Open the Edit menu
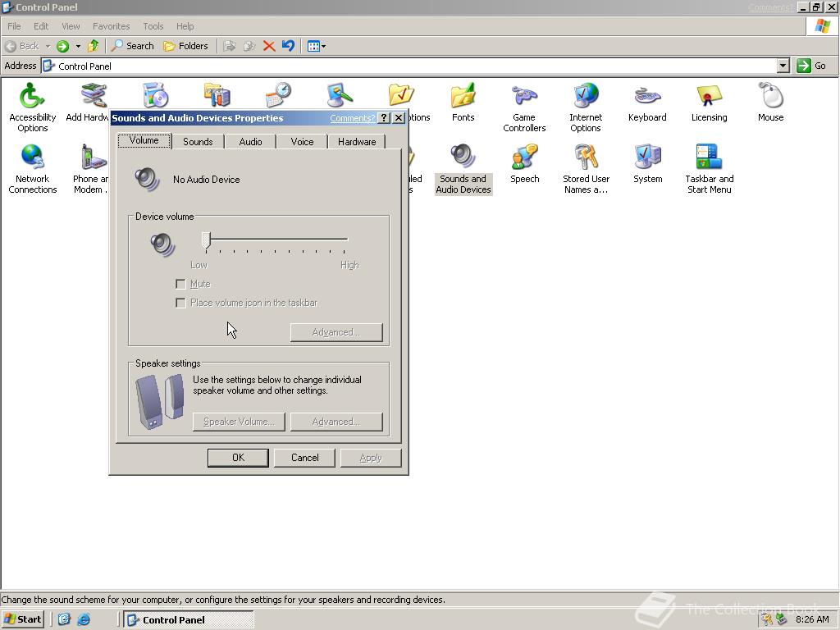This screenshot has width=840, height=630. (x=41, y=26)
